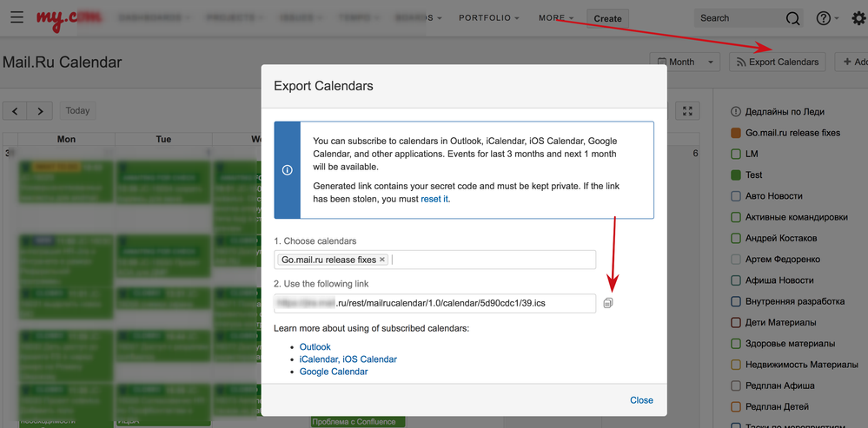
Task: Open the MORE menu
Action: [x=556, y=17]
